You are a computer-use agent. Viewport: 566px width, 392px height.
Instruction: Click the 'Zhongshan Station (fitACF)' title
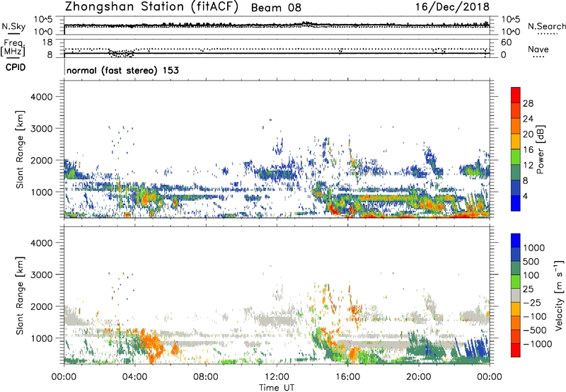151,6
